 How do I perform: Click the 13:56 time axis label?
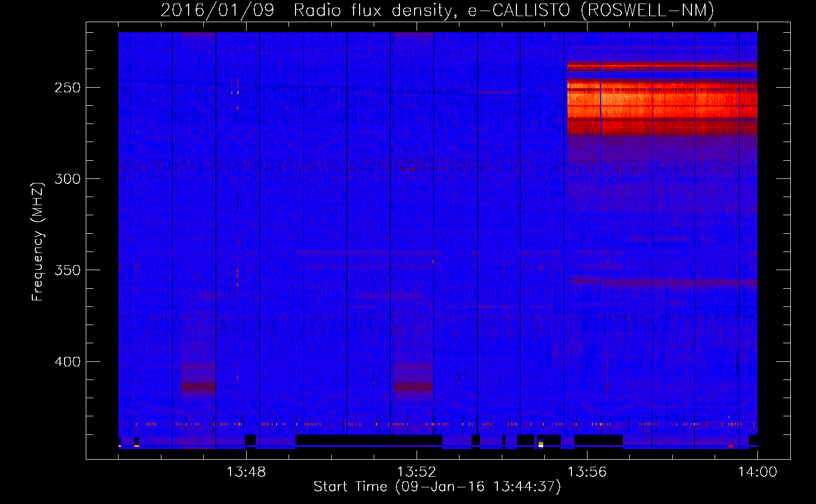(587, 472)
